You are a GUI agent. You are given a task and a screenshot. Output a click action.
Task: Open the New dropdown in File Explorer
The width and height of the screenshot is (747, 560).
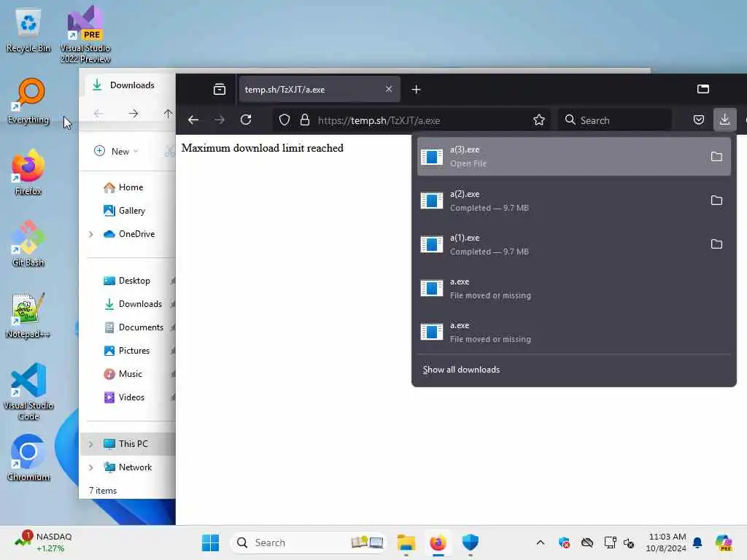tap(116, 151)
